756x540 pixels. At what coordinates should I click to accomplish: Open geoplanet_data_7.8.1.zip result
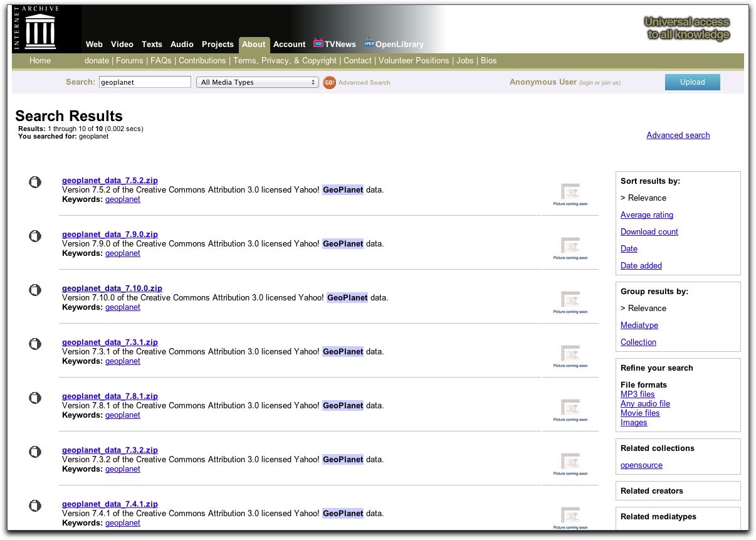click(x=110, y=396)
